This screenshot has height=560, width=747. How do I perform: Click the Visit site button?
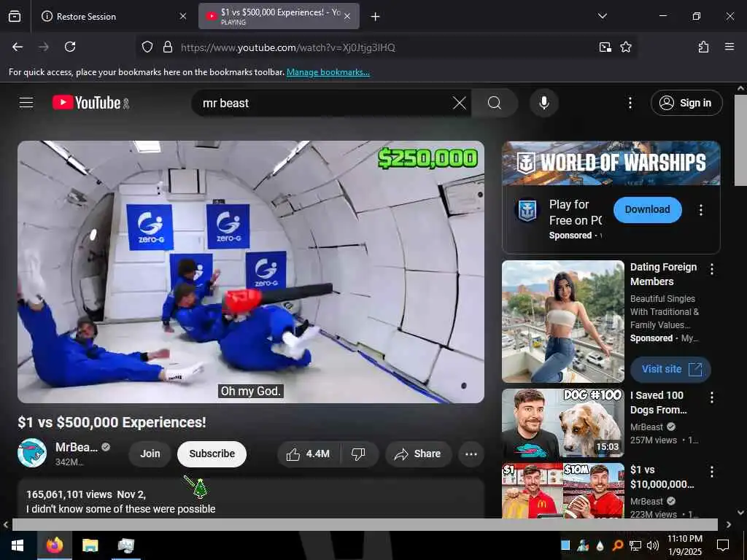point(670,369)
